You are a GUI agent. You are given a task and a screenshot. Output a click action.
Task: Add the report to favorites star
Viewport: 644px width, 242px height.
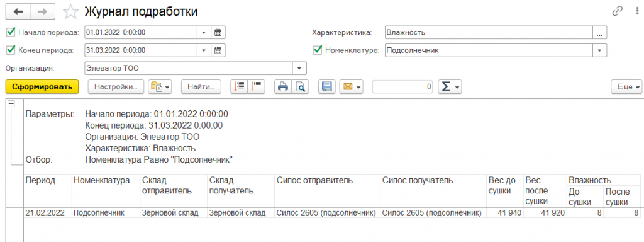[x=71, y=12]
